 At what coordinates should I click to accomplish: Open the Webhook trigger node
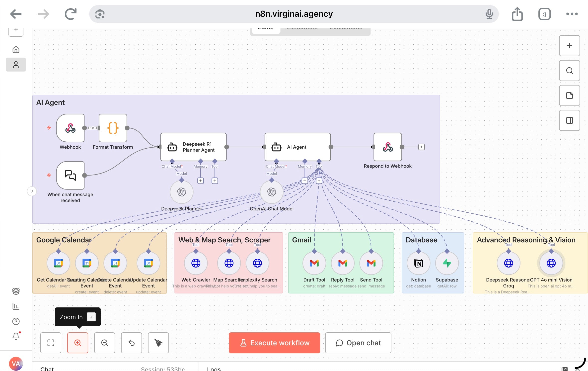(x=71, y=128)
